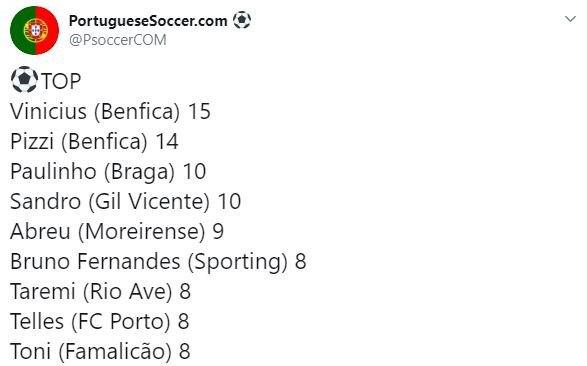Image resolution: width=587 pixels, height=366 pixels.
Task: Open the tweet options chevron menu
Action: click(x=570, y=19)
